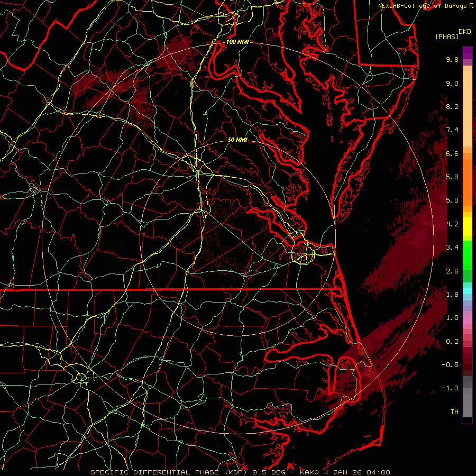Select the cyan segment of the color bar
This screenshot has height=476, width=476.
pyautogui.click(x=467, y=291)
